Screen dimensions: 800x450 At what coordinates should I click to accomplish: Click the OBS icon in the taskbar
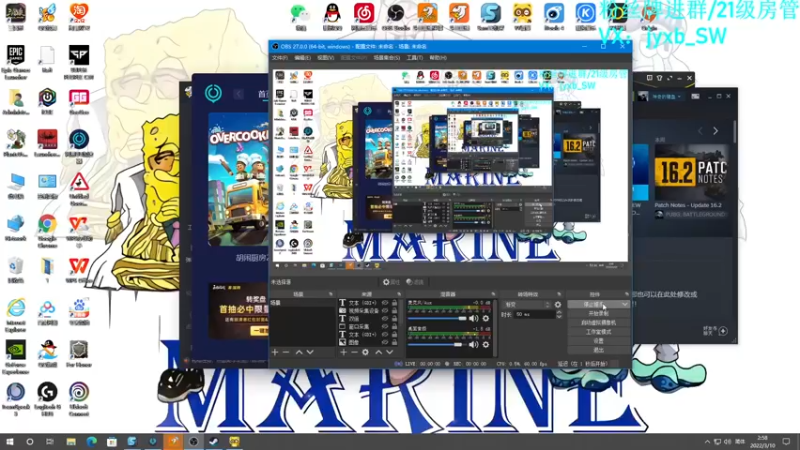193,441
